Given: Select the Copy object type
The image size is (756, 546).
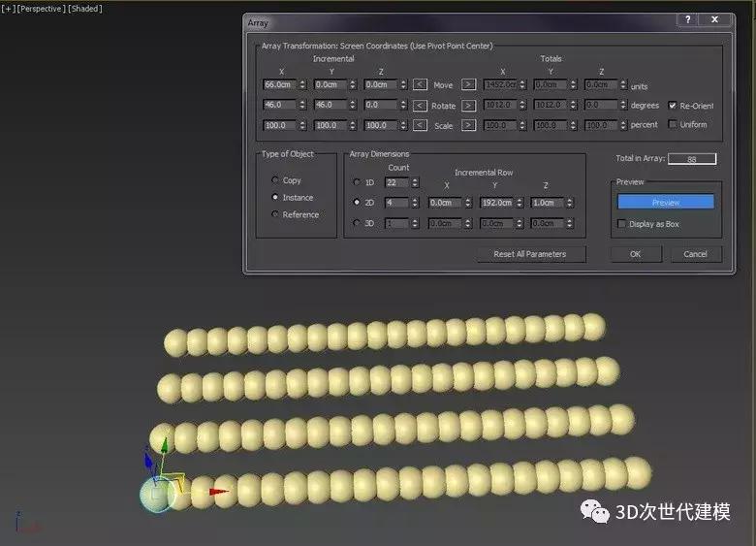Looking at the screenshot, I should 276,180.
